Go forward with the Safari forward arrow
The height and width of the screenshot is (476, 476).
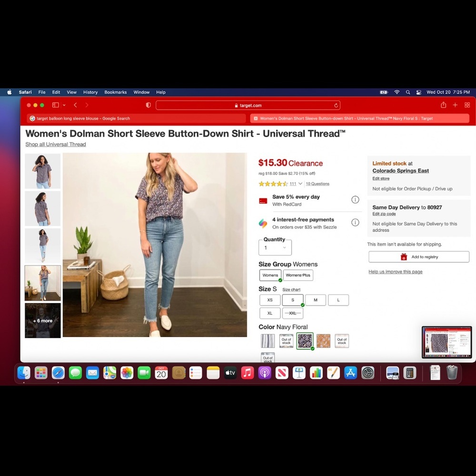pyautogui.click(x=87, y=105)
